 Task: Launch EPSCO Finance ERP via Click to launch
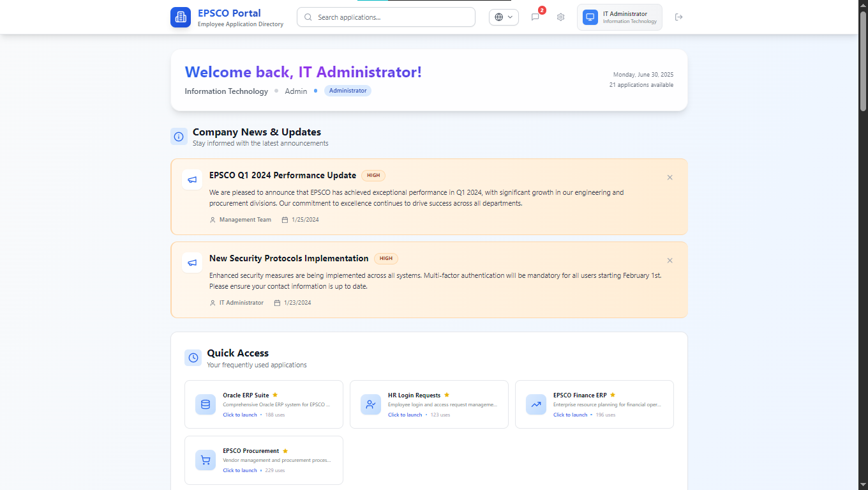(x=571, y=415)
